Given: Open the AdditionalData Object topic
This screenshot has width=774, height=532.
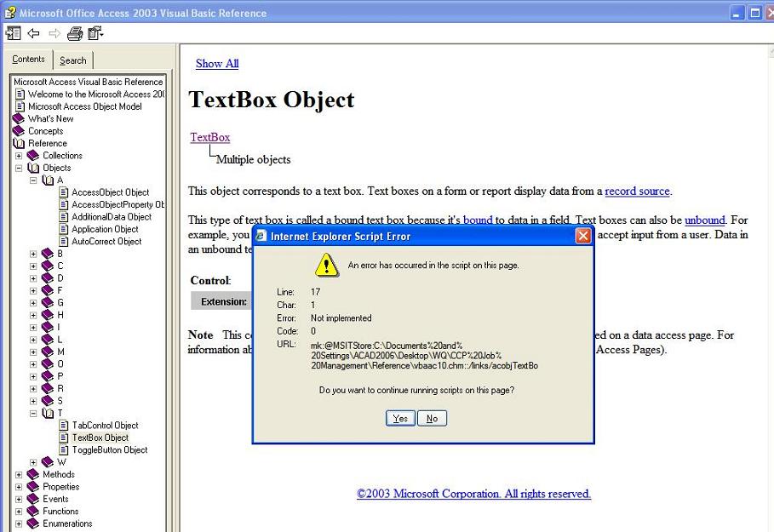Looking at the screenshot, I should [112, 217].
